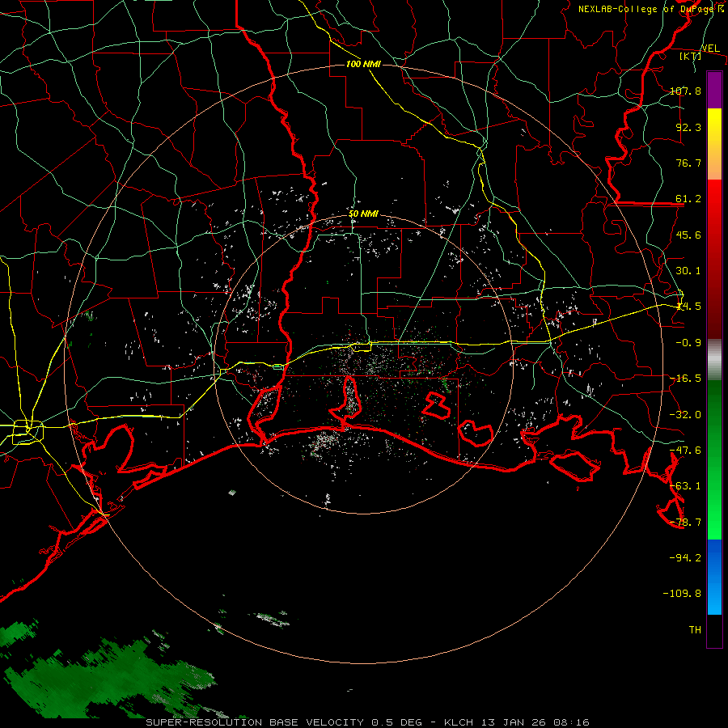Click the 50 NMI range ring label
The height and width of the screenshot is (728, 728).
point(363,214)
